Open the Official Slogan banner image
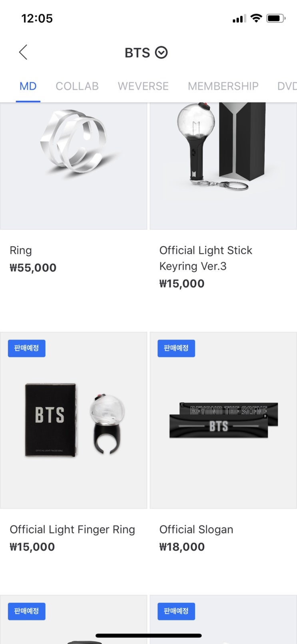 point(223,420)
